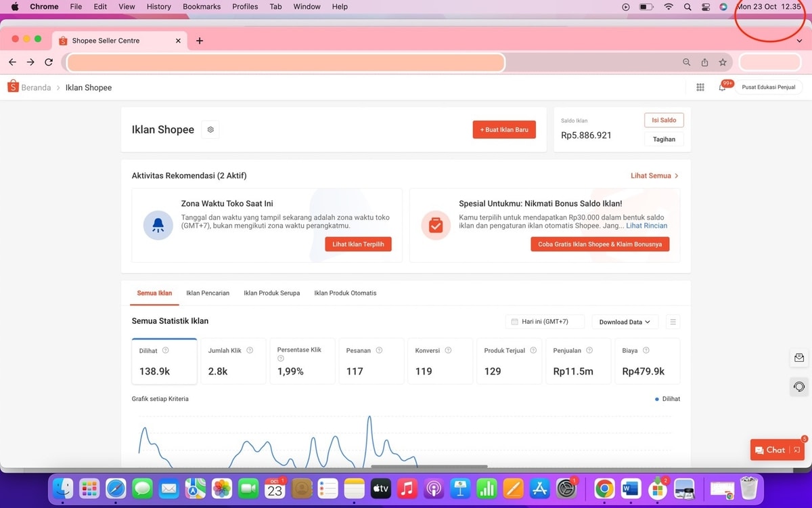Open the Hari ini (GMT+7) date picker
Image resolution: width=812 pixels, height=508 pixels.
545,322
